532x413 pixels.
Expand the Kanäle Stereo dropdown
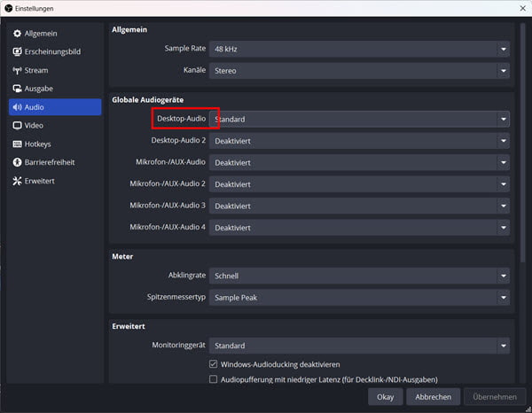pos(359,70)
